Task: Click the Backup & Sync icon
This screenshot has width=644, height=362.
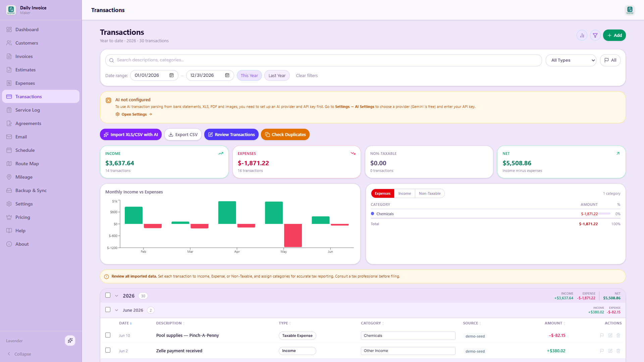Action: coord(9,190)
